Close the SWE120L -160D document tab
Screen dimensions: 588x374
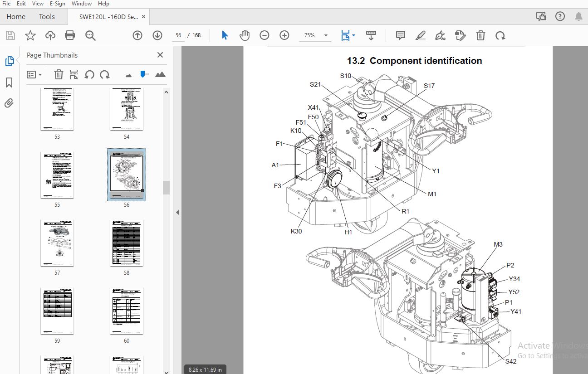(x=144, y=17)
